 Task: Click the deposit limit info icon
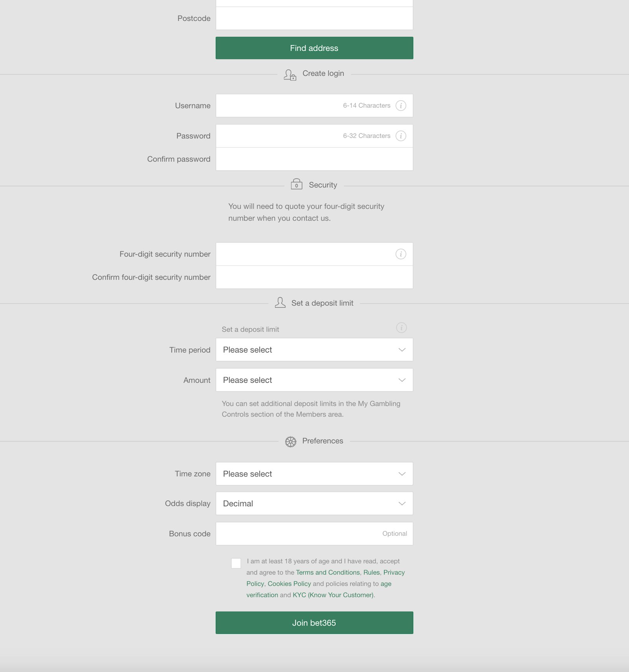point(401,328)
